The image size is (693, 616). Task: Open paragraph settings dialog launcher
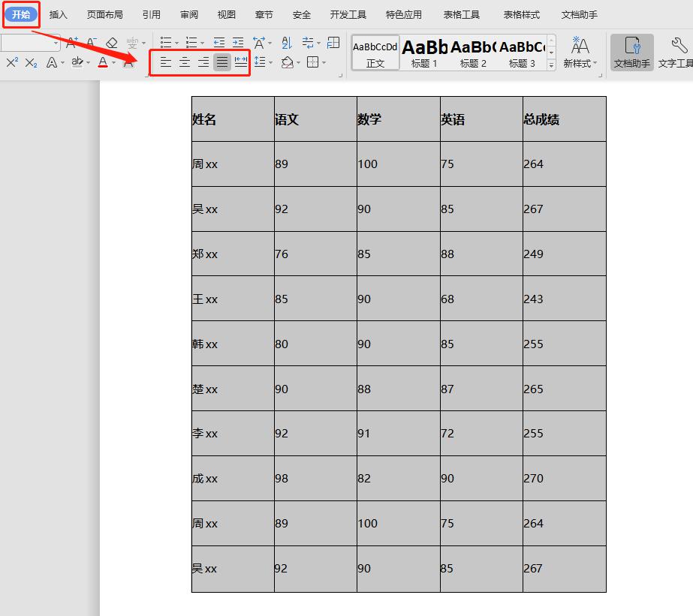point(340,76)
